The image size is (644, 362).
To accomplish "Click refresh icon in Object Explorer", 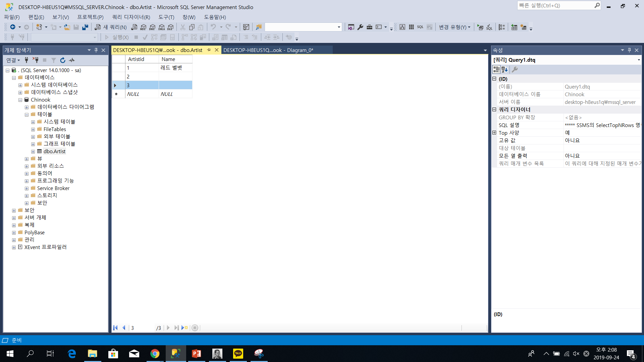I will [x=62, y=60].
